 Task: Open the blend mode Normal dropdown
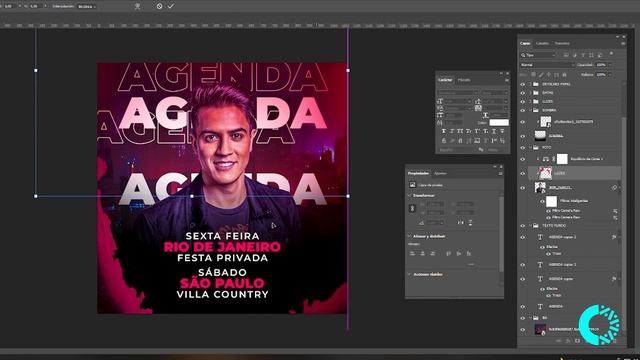pyautogui.click(x=547, y=65)
